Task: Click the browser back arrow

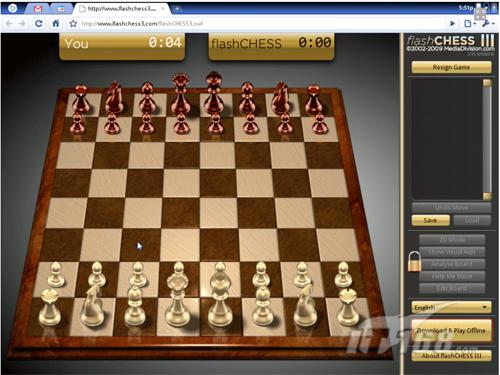Action: pos(9,23)
